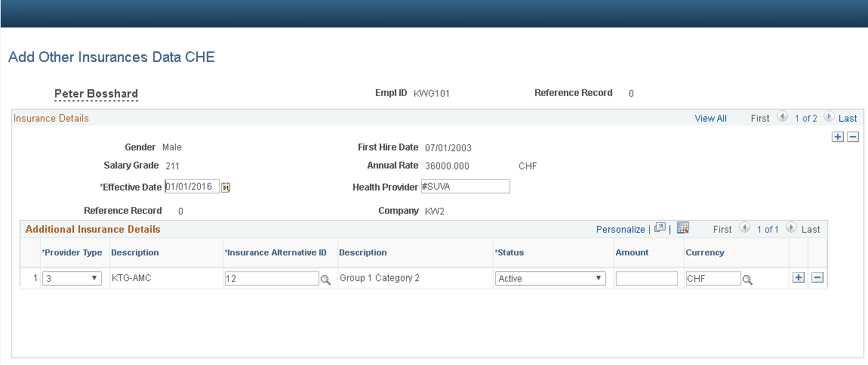This screenshot has height=365, width=868.
Task: Click the Insurance Alternative ID field
Action: coord(272,279)
